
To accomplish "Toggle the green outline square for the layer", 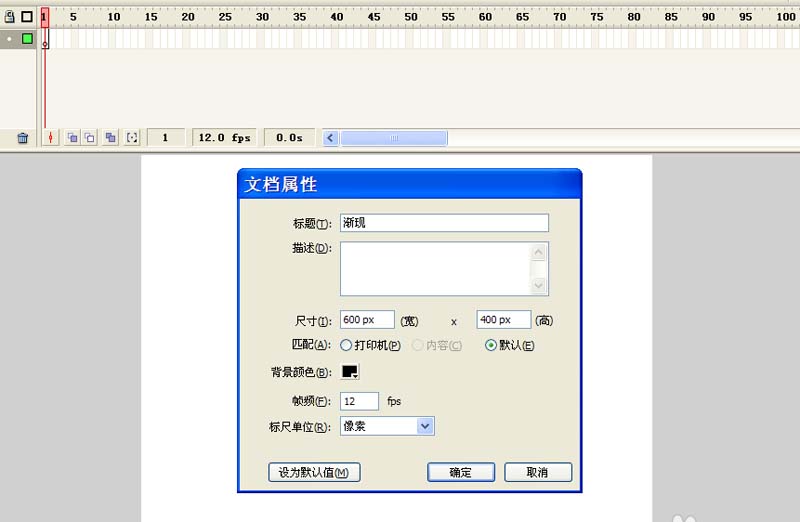I will (27, 38).
